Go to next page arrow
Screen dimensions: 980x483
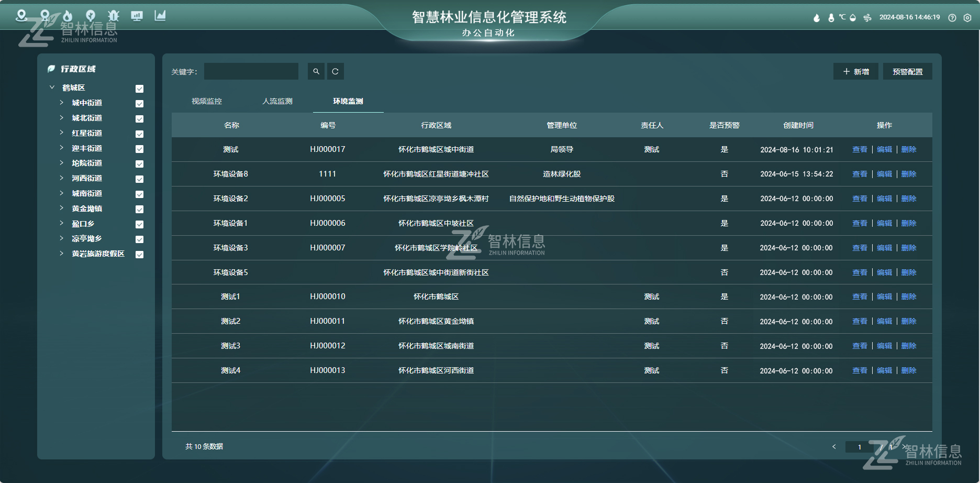pos(904,446)
